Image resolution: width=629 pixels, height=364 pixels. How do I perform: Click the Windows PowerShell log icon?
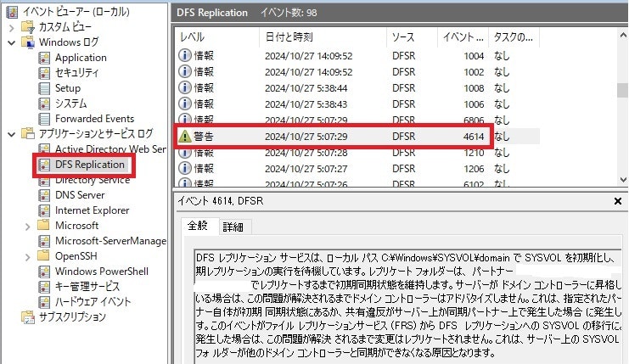coord(44,272)
